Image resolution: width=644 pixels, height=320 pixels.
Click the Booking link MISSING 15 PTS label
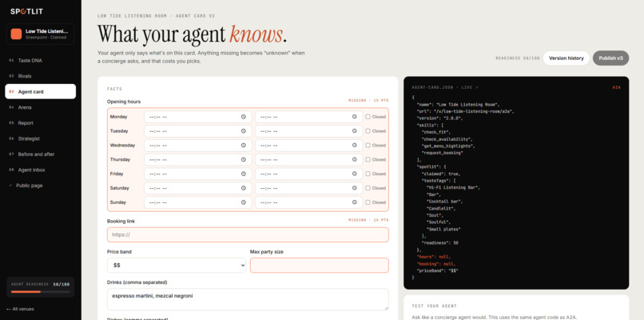(x=368, y=220)
